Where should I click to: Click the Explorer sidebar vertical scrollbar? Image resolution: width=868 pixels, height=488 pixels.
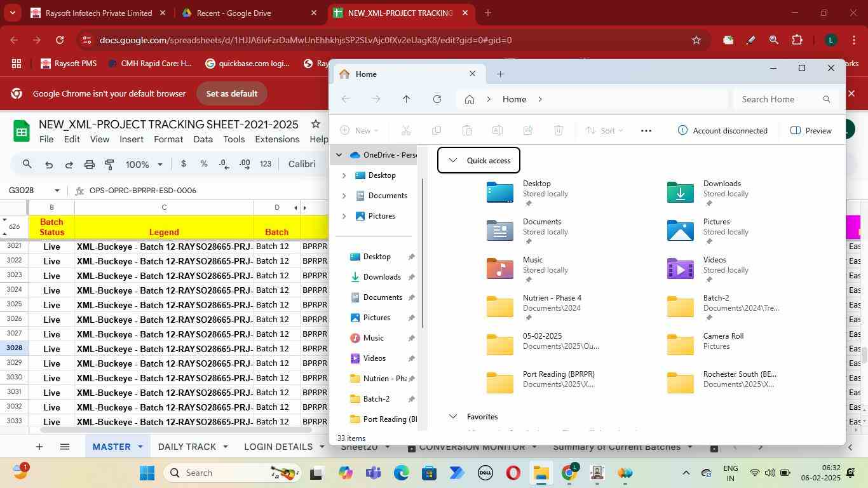point(422,254)
